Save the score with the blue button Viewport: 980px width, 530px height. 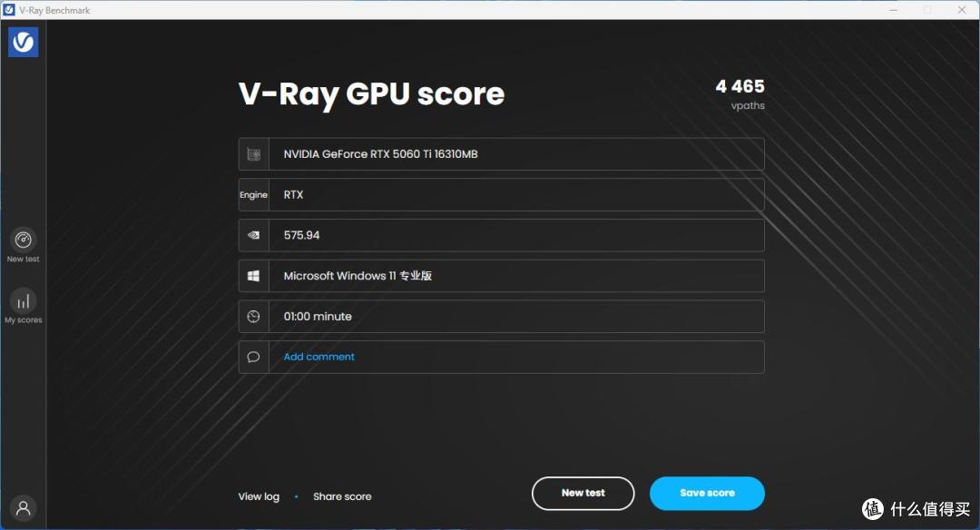(x=707, y=493)
